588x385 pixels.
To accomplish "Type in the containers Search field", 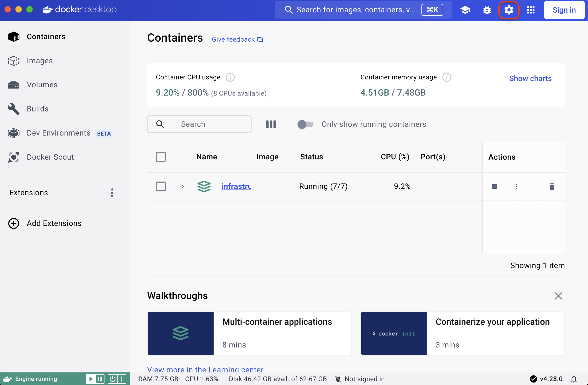I will coord(208,124).
